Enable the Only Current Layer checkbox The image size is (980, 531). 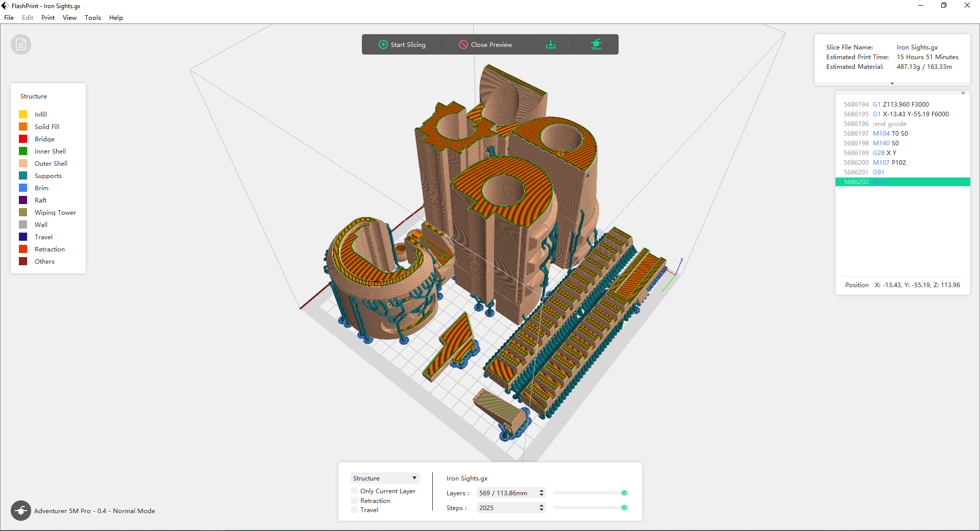tap(354, 491)
